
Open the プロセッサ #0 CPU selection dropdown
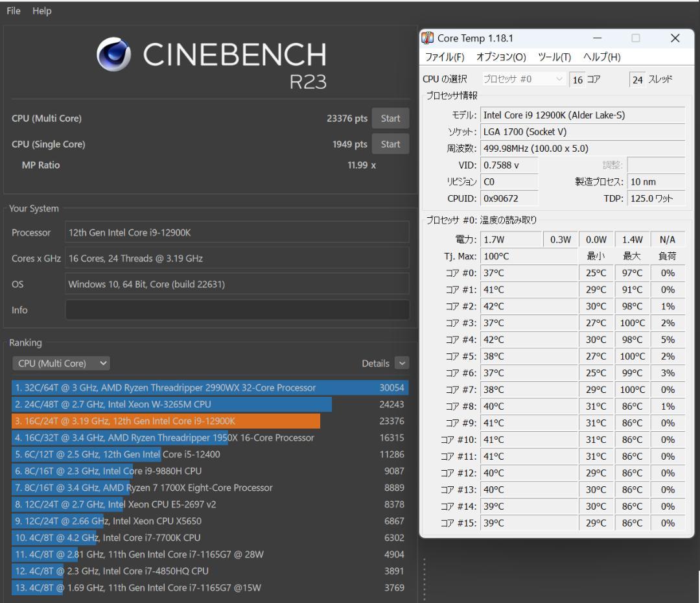[x=523, y=79]
